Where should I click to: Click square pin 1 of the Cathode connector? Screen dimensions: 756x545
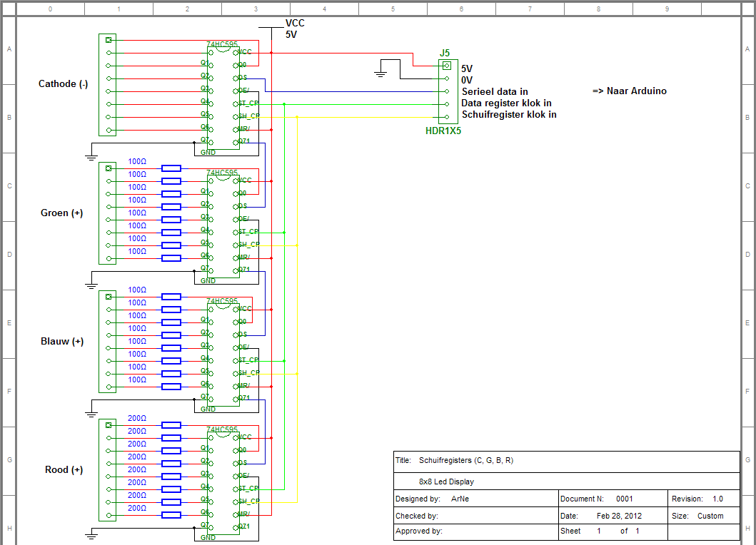pyautogui.click(x=109, y=40)
